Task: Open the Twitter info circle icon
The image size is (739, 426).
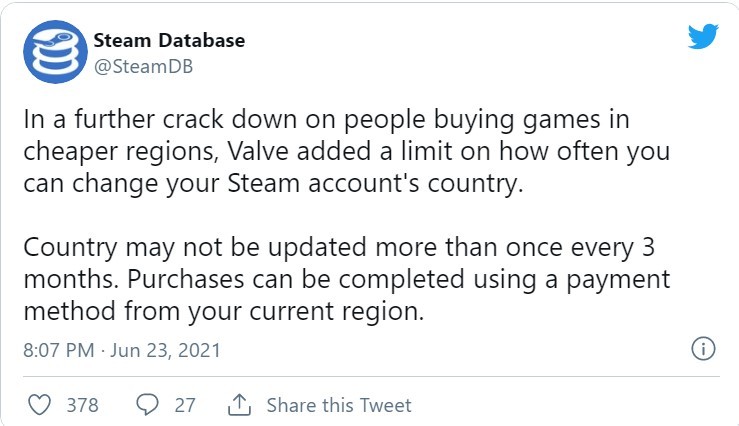Action: (702, 350)
